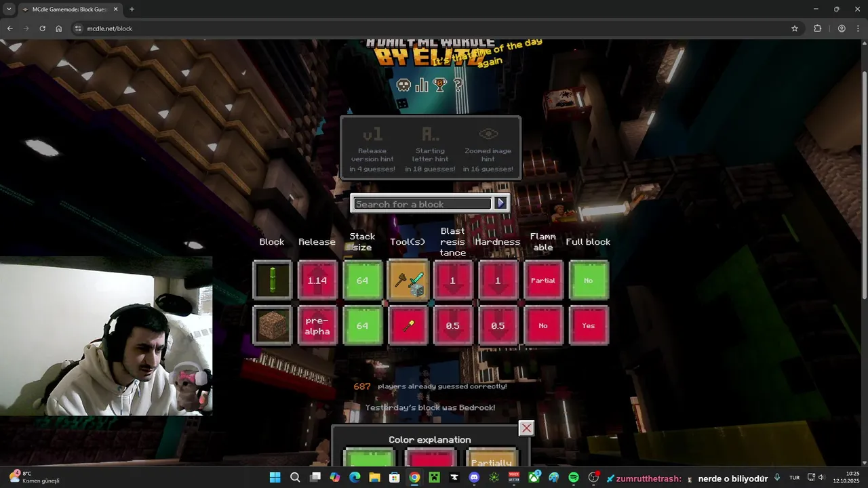The image size is (868, 488).
Task: Open the Chrome profile icon
Action: pos(842,28)
